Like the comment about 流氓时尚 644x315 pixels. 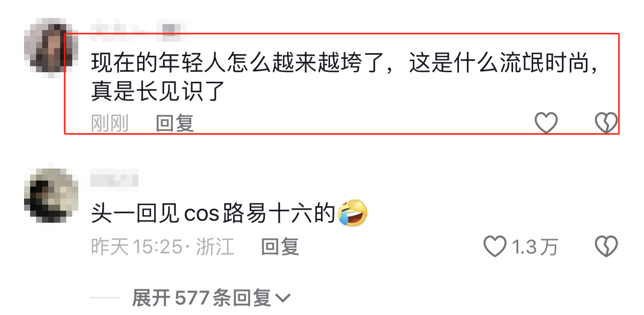[546, 122]
